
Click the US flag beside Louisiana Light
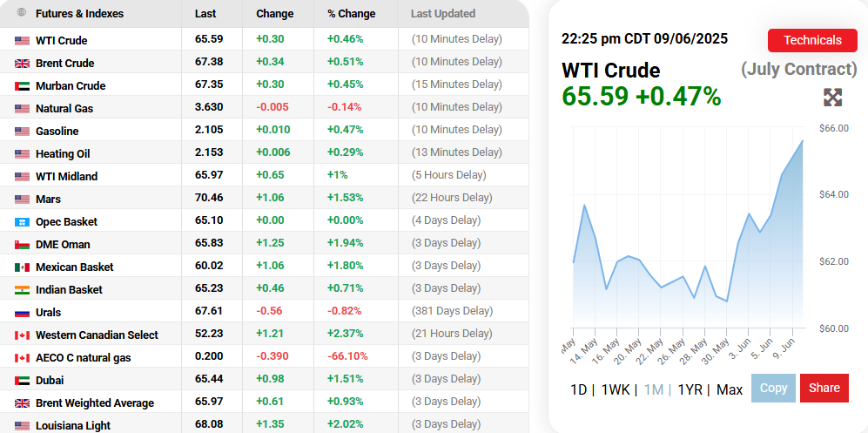pos(22,426)
